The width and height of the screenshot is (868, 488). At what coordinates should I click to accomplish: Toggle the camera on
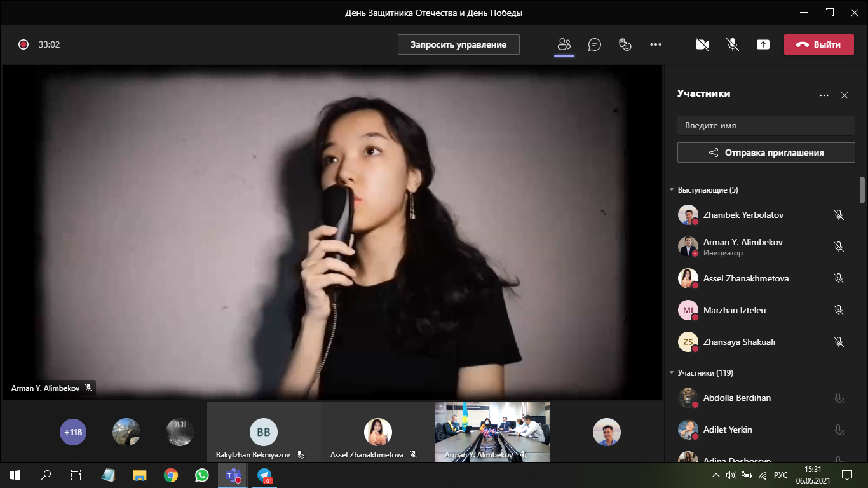[x=702, y=44]
